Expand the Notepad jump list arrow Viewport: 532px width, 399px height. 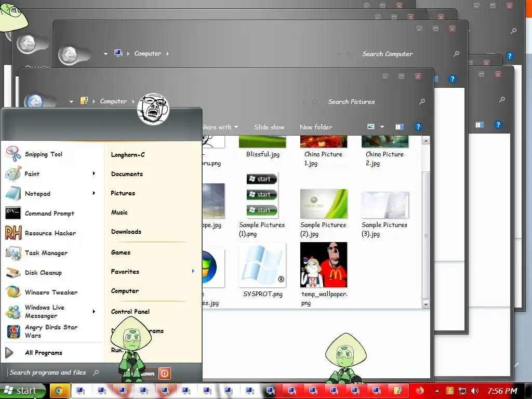click(x=94, y=193)
